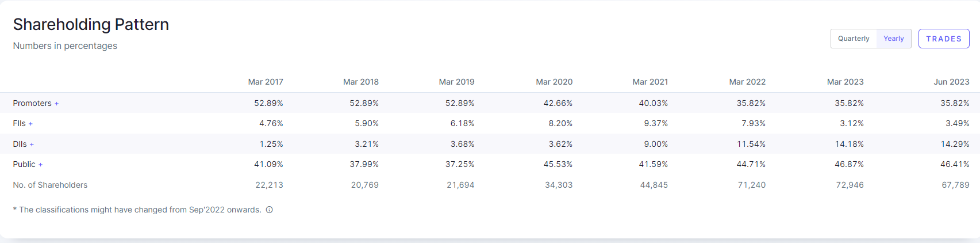Expand the DIIs row plus icon
Image resolution: width=980 pixels, height=243 pixels.
[x=32, y=145]
